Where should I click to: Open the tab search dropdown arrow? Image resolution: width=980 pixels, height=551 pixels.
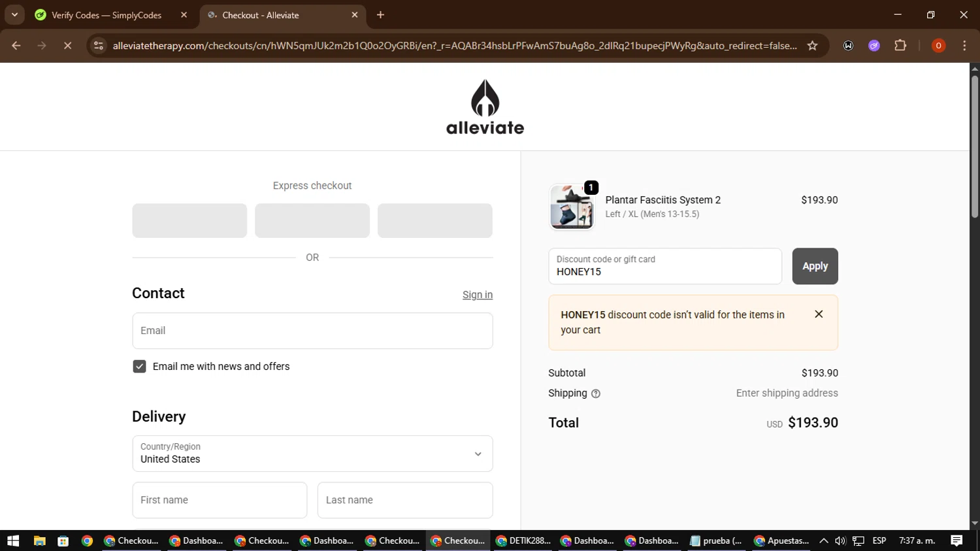(14, 14)
